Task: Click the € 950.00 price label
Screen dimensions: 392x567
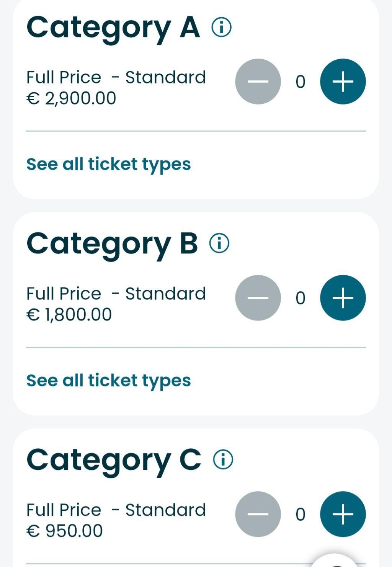Action: [x=64, y=531]
